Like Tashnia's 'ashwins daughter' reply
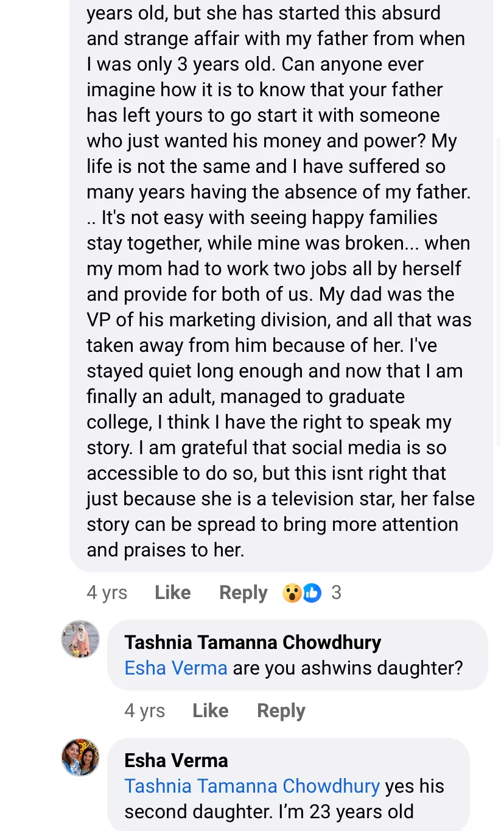 point(211,710)
